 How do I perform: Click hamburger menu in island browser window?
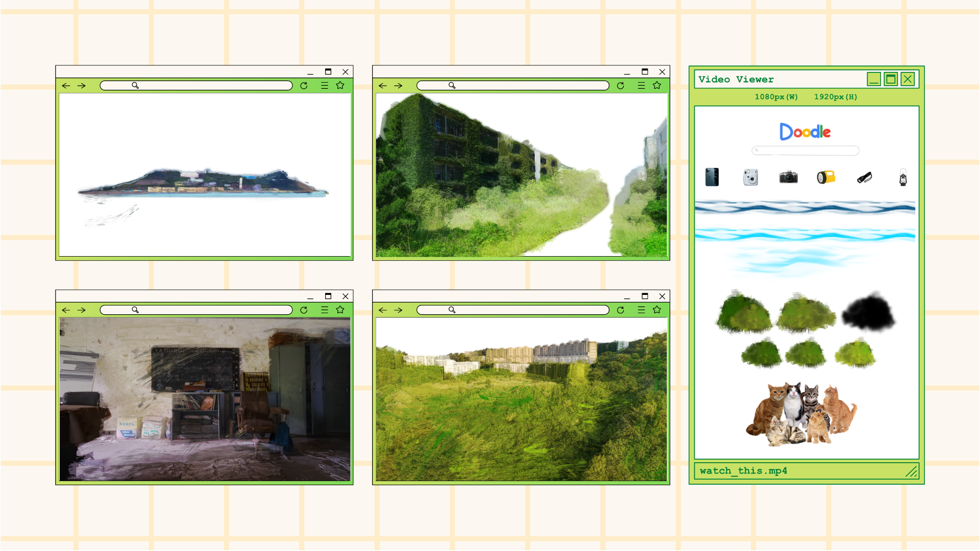pyautogui.click(x=325, y=86)
